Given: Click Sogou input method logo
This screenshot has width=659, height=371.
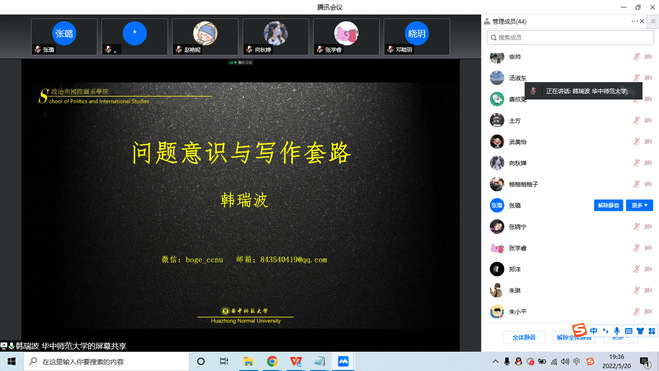Looking at the screenshot, I should tap(579, 330).
